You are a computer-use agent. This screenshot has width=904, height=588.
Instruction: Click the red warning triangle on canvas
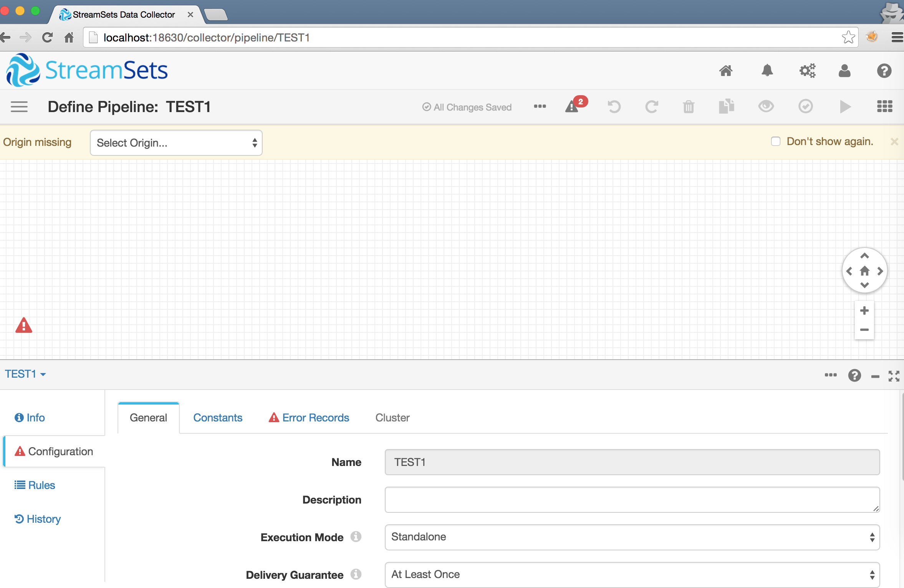click(x=24, y=325)
